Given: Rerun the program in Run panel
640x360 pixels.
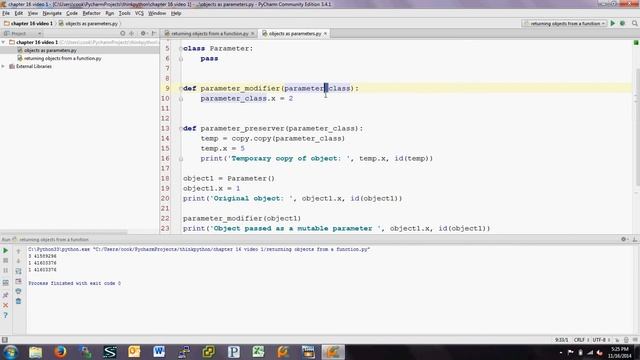Looking at the screenshot, I should point(5,250).
